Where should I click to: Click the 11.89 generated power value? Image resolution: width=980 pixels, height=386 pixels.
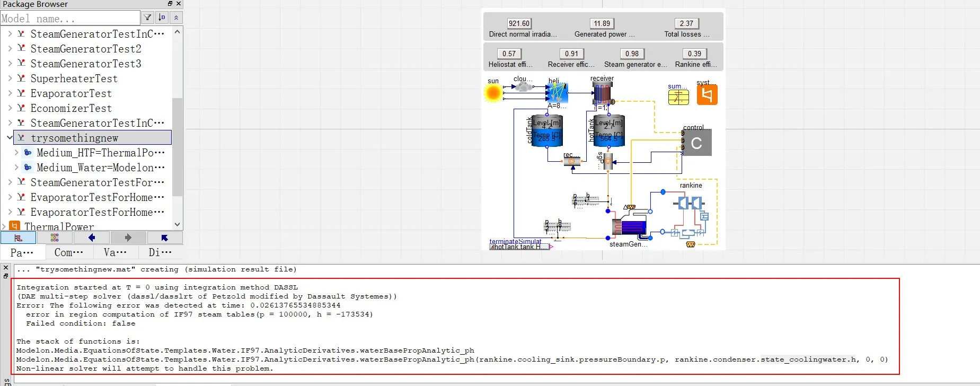pyautogui.click(x=602, y=23)
